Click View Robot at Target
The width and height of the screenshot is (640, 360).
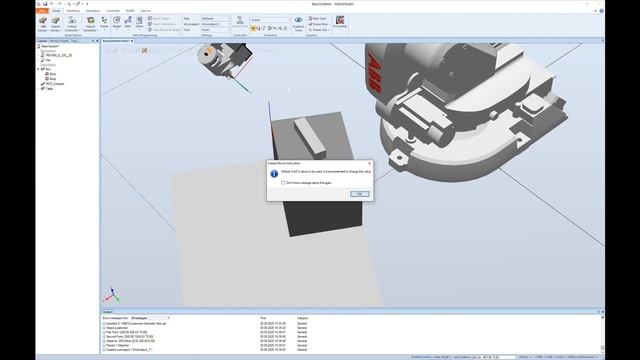(x=164, y=30)
